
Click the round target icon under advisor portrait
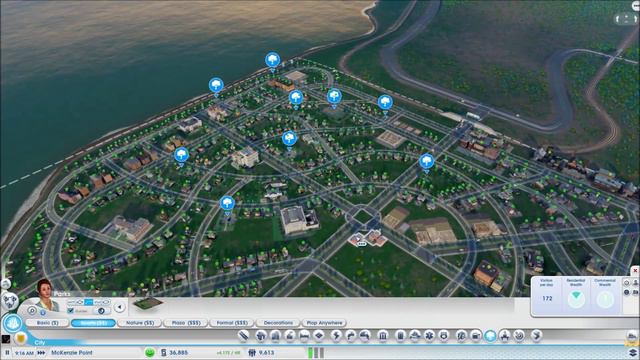(32, 311)
